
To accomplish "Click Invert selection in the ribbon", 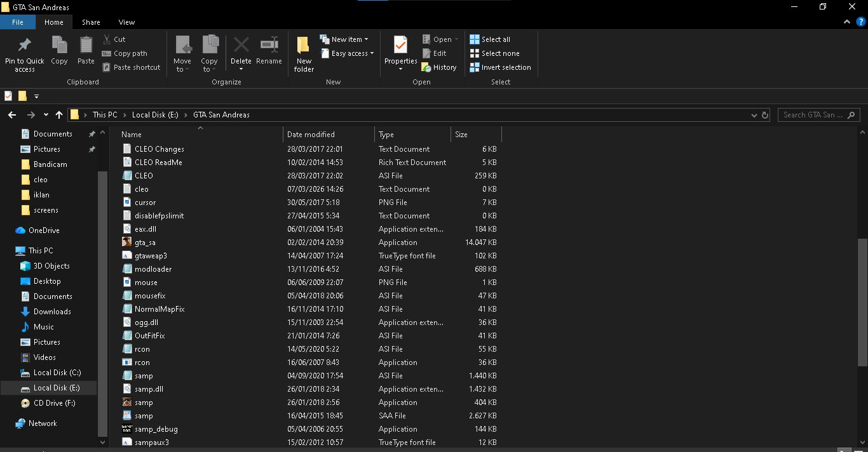I will coord(500,67).
